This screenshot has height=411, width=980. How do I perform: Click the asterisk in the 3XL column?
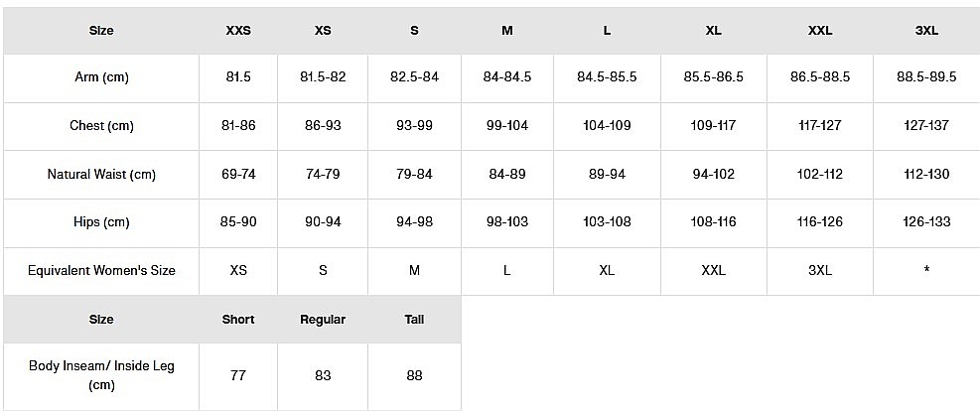(926, 271)
